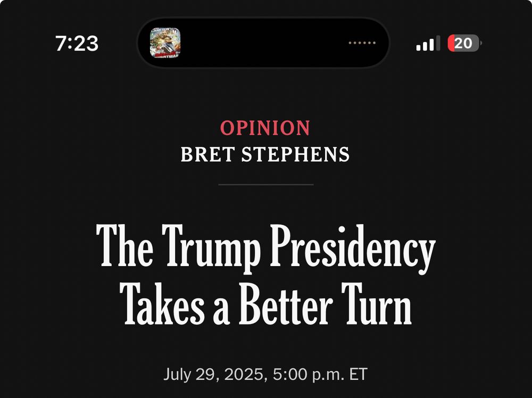
Task: Tap the "STEPHENS" surname in byline
Action: pos(295,154)
